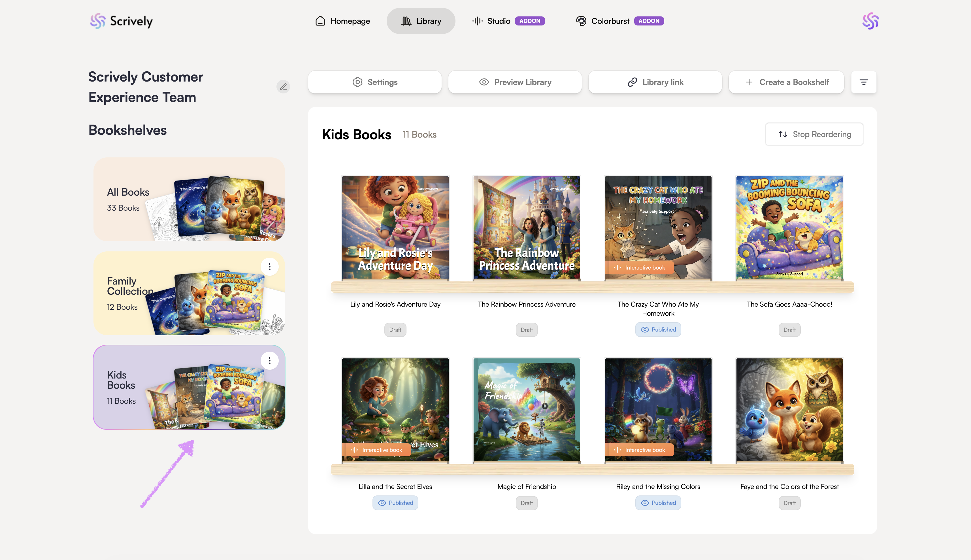The width and height of the screenshot is (971, 560).
Task: Select the Library tab
Action: (x=421, y=21)
